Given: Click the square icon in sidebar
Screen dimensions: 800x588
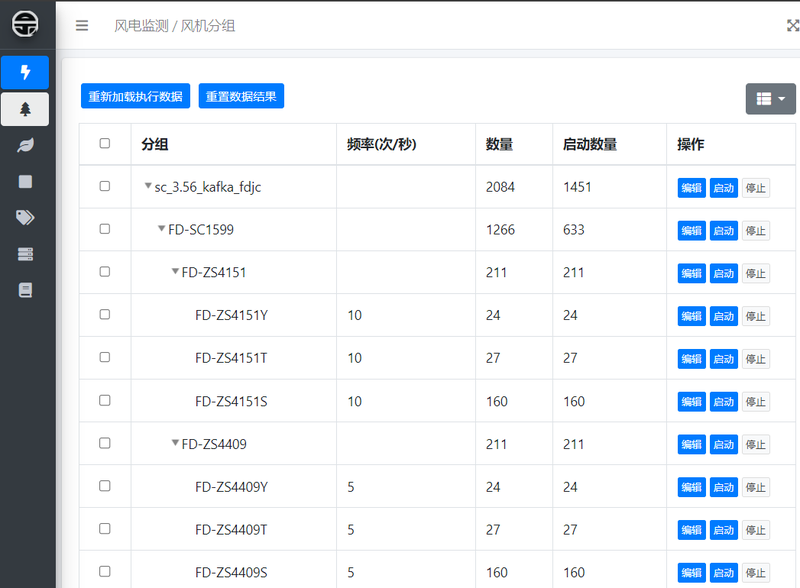Looking at the screenshot, I should point(25,182).
